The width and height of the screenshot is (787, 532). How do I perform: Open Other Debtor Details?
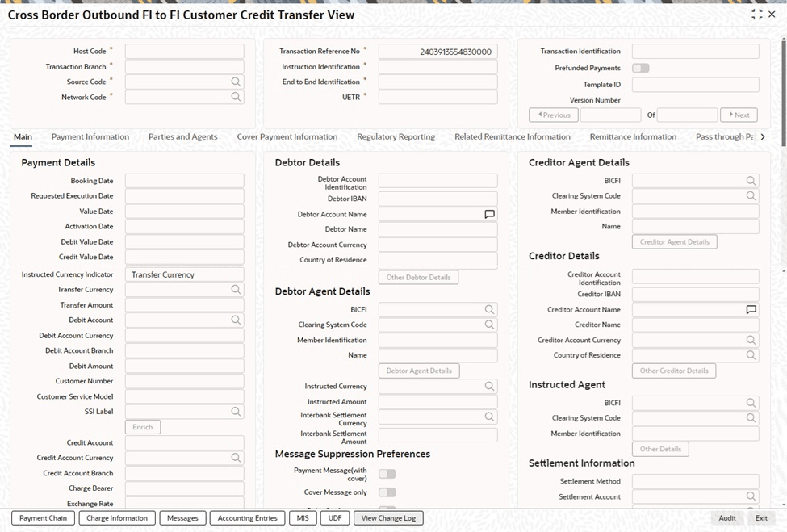419,277
